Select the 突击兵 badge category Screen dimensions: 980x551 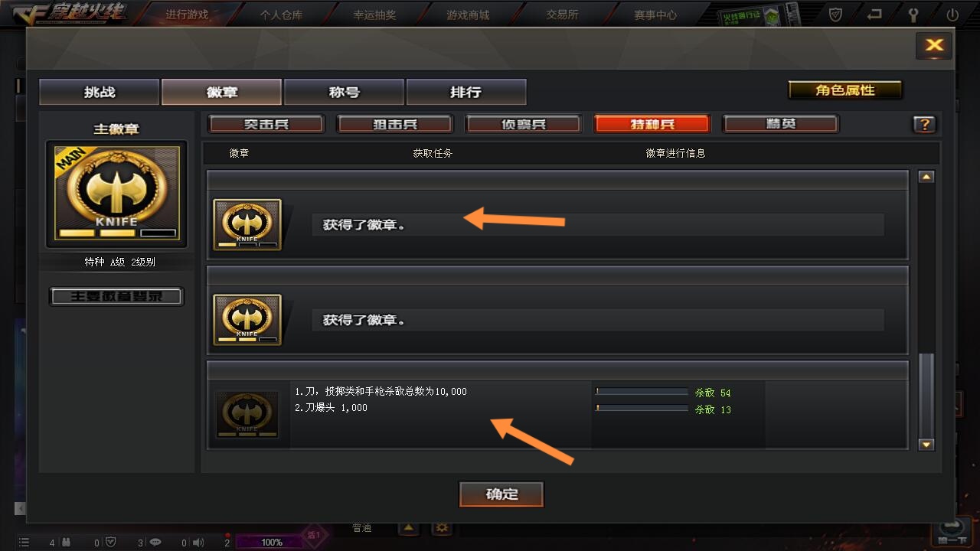click(x=266, y=124)
